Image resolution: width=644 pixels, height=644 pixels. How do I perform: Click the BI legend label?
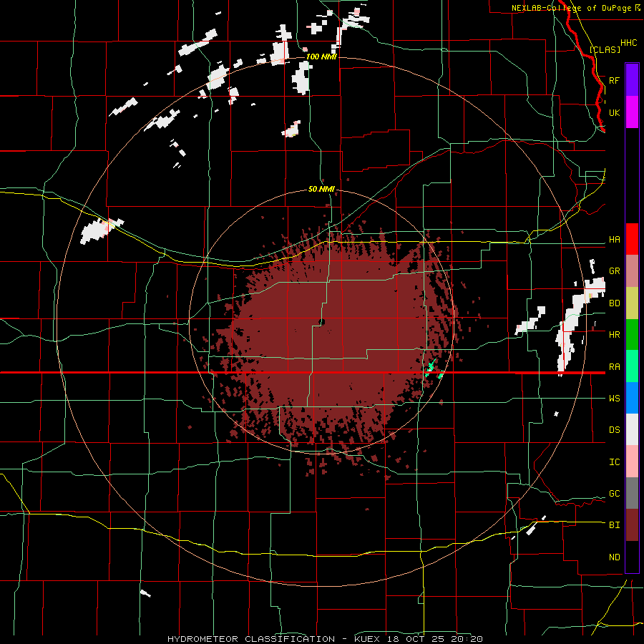(614, 525)
